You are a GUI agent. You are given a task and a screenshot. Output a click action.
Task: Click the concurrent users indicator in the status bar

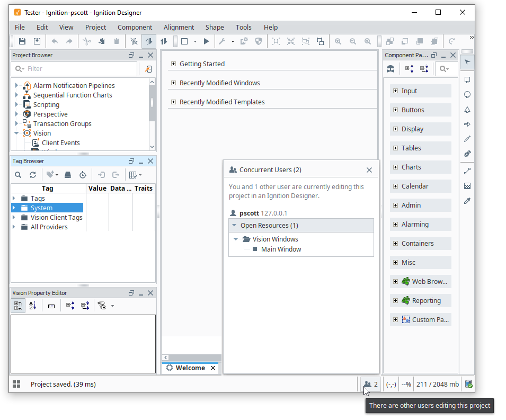click(x=371, y=384)
